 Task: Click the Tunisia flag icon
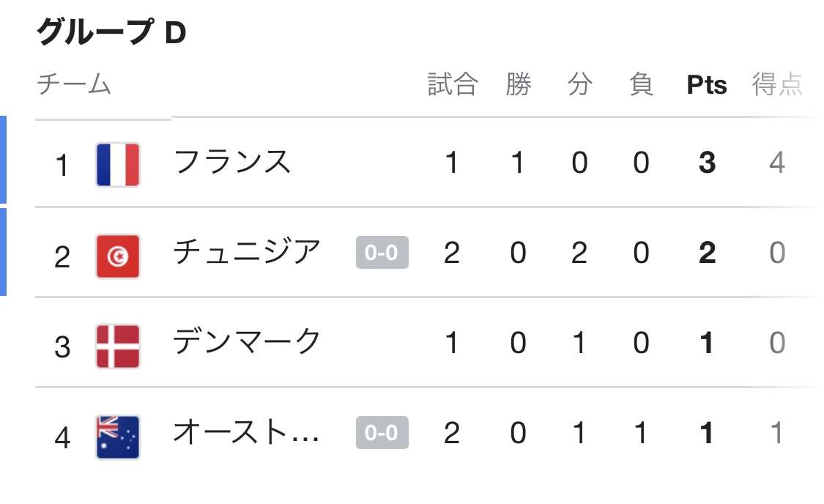pos(118,256)
